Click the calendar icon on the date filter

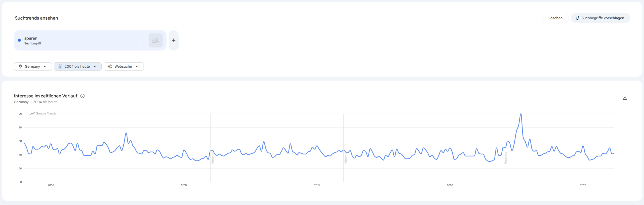point(60,66)
